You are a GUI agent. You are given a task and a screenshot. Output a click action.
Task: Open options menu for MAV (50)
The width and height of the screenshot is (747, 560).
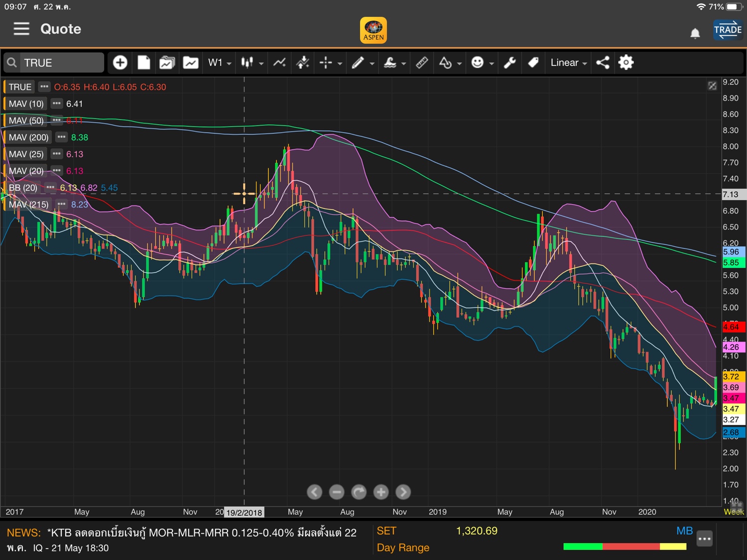pos(57,120)
